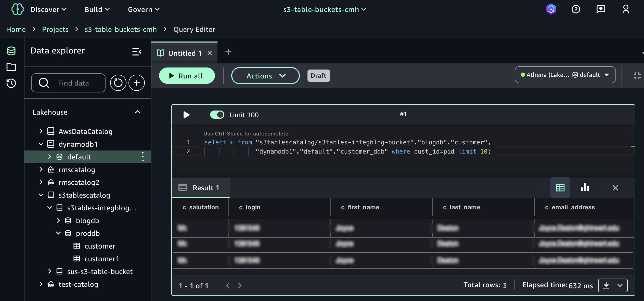Click the add data plus icon
This screenshot has height=301, width=644.
coord(137,83)
